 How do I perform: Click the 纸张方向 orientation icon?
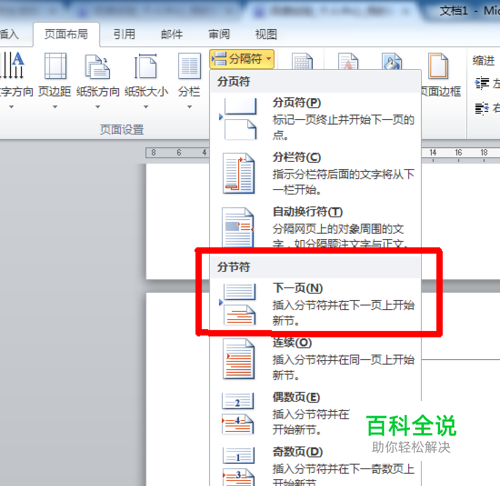[97, 66]
